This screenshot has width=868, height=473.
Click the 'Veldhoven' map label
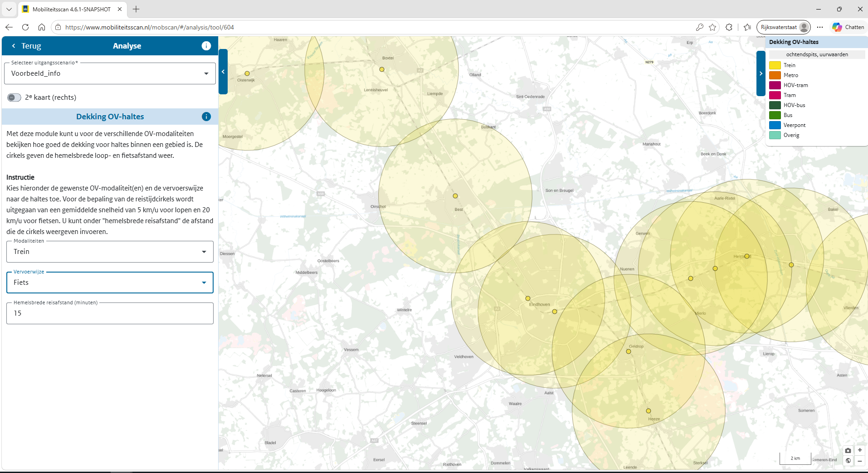coord(464,357)
